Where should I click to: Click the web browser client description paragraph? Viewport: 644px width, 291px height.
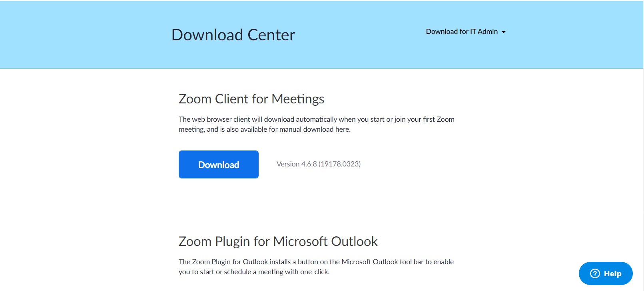coord(317,124)
